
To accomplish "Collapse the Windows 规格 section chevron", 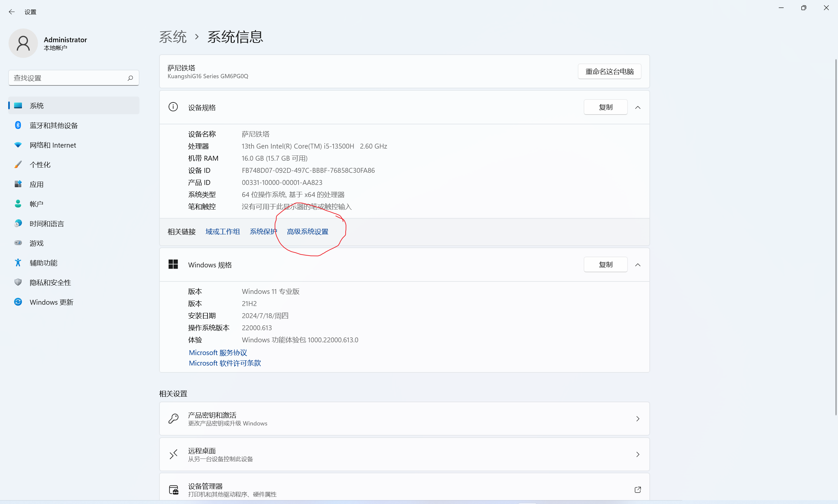I will [638, 264].
